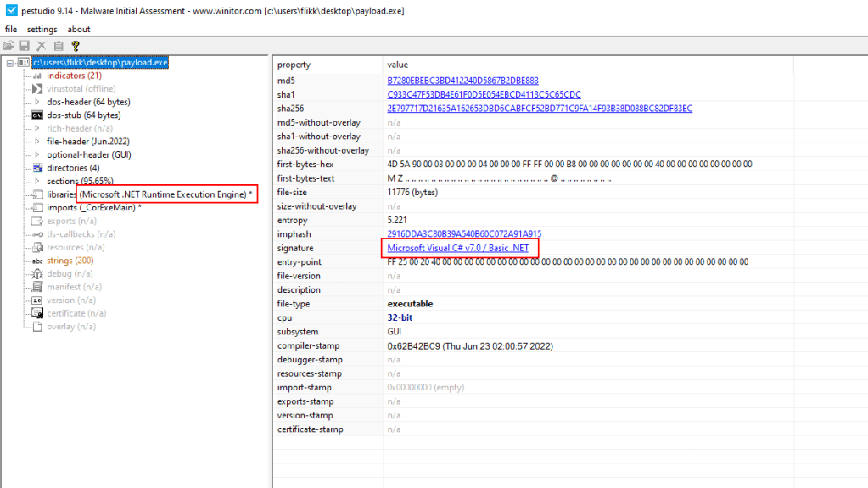Image resolution: width=868 pixels, height=488 pixels.
Task: Collapse the payload.exe root tree node
Action: point(9,63)
